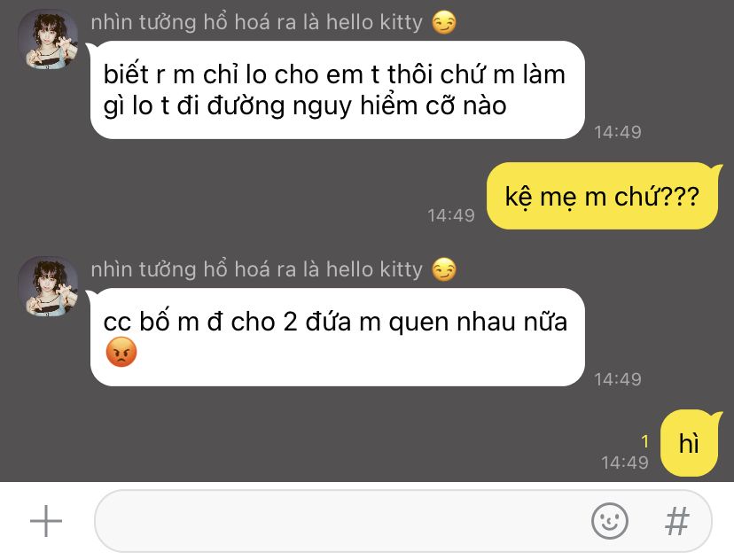Tap the angry face emoji in message
Image resolution: width=734 pixels, height=560 pixels.
[x=121, y=352]
